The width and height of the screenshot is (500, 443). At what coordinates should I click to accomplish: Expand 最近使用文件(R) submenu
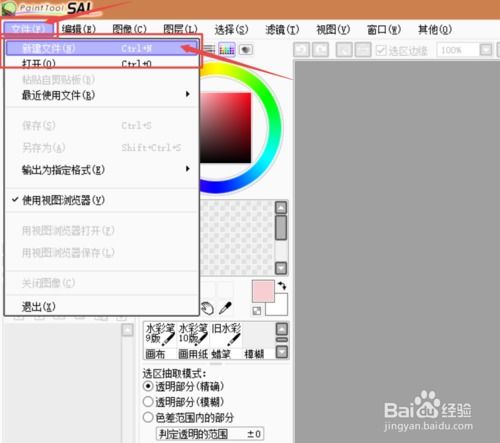[x=102, y=95]
